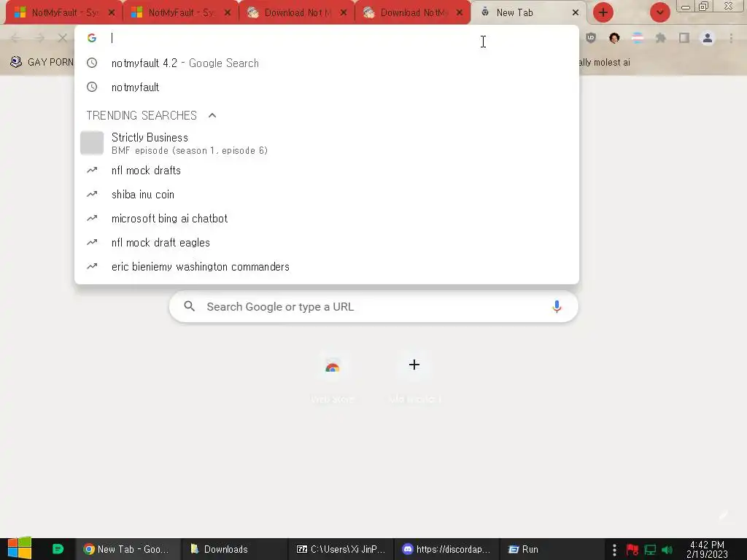Choose 'microsoft bing ai chatbot' suggestion

[327, 219]
